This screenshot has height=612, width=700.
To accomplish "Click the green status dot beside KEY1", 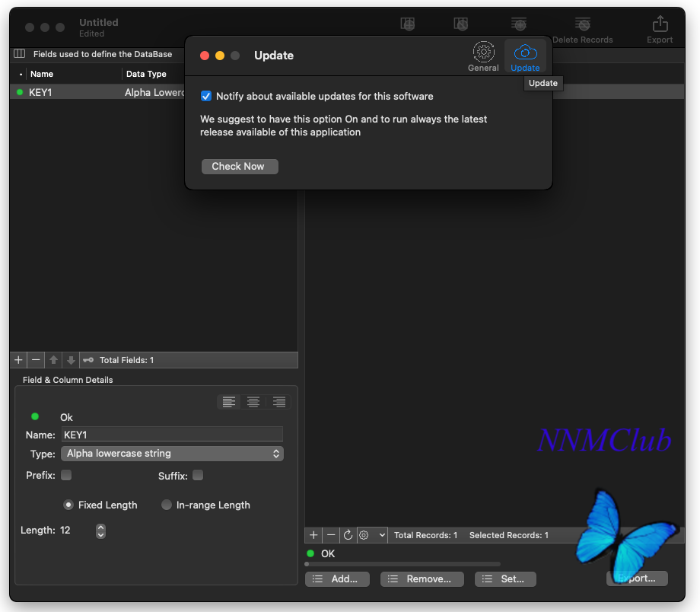I will [20, 92].
